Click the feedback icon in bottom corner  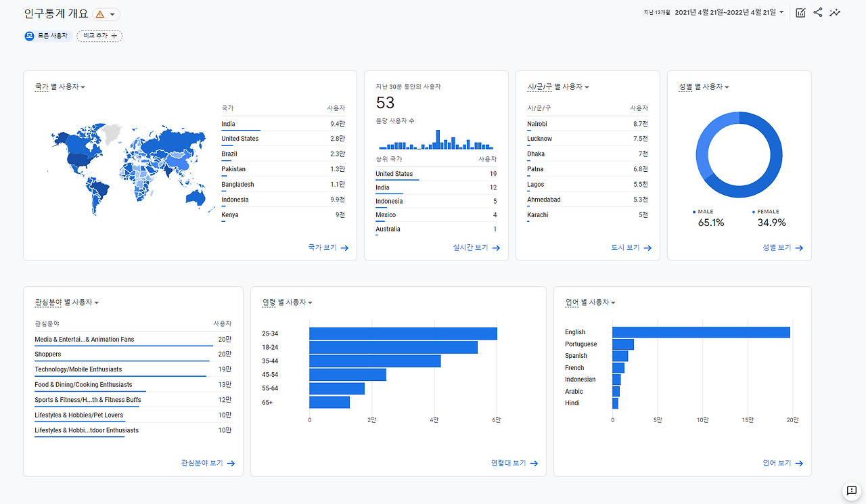pyautogui.click(x=852, y=490)
